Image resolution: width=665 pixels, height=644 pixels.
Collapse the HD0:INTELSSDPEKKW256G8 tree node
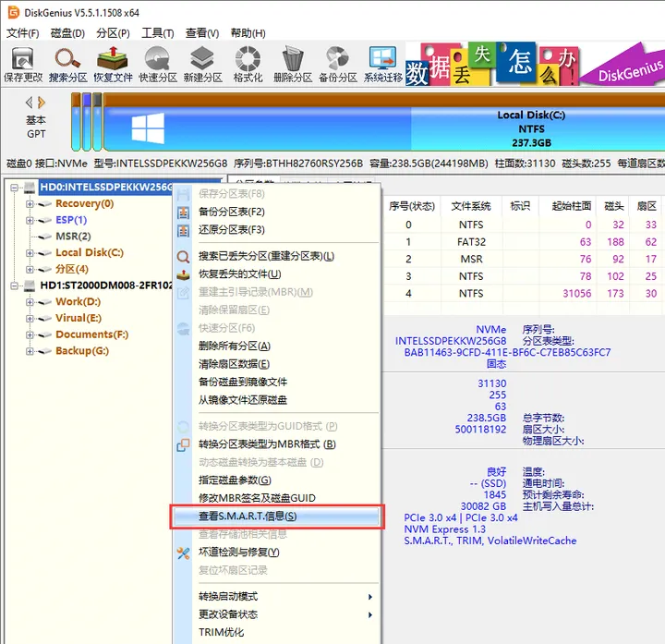pos(15,187)
